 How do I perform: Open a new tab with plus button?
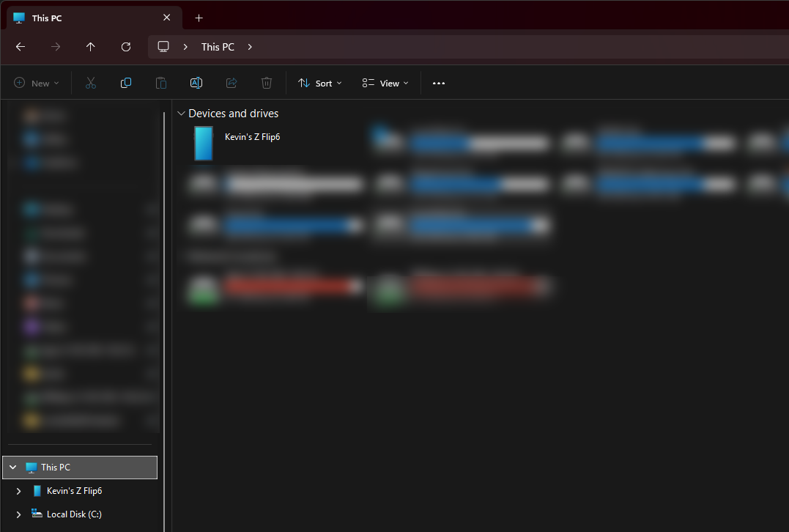point(199,18)
